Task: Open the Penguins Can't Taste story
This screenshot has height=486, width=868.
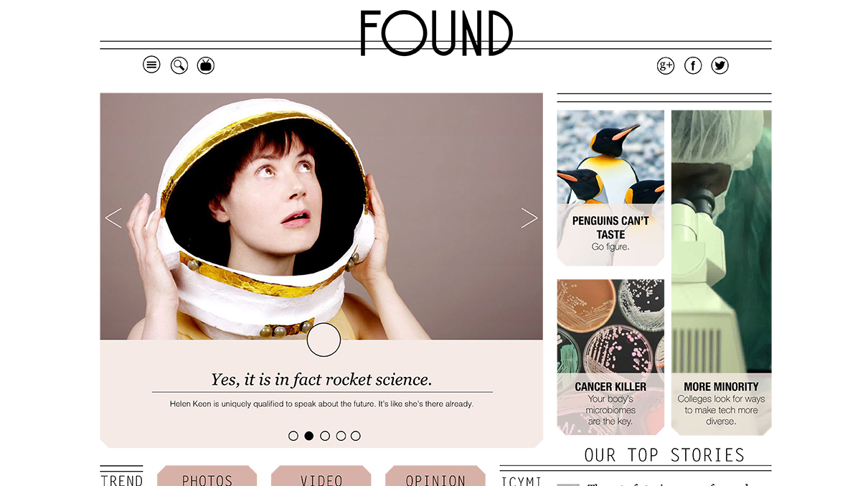Action: tap(610, 188)
